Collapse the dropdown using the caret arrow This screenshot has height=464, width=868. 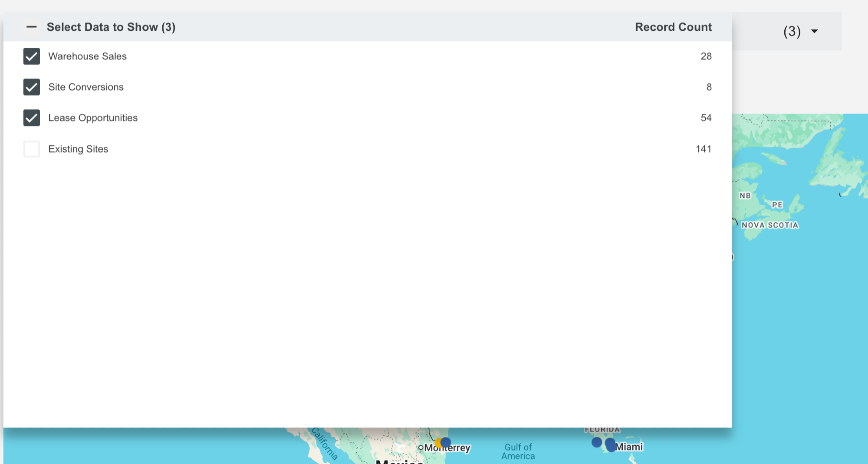click(815, 31)
